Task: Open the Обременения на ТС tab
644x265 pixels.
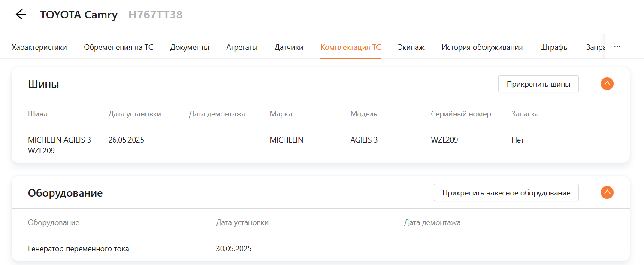Action: point(118,47)
